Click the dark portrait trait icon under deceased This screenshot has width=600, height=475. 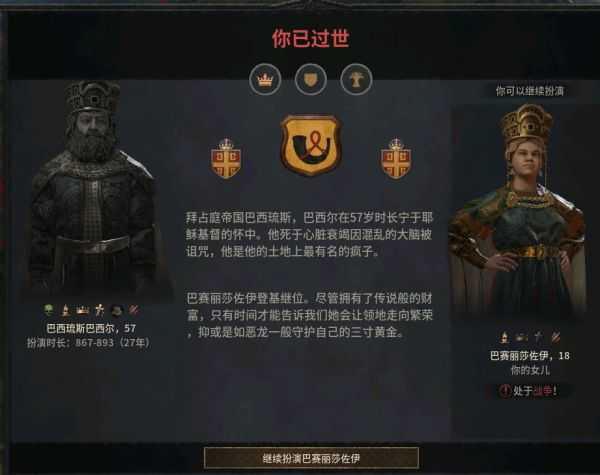(x=116, y=310)
